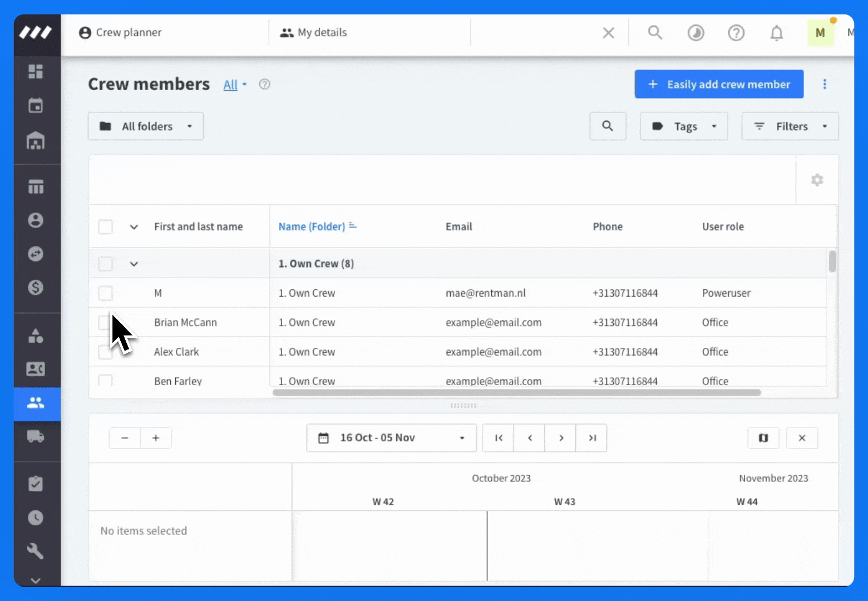
Task: Open the notifications bell icon
Action: 777,33
